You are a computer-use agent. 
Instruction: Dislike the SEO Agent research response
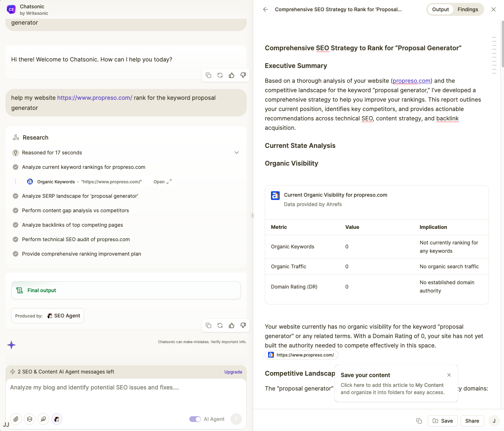[243, 325]
